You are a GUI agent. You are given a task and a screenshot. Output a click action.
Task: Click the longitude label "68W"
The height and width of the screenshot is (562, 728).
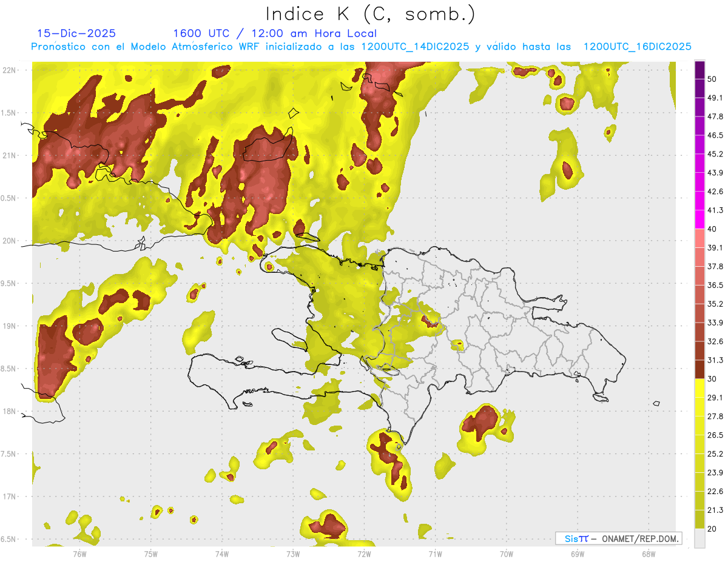tap(649, 554)
